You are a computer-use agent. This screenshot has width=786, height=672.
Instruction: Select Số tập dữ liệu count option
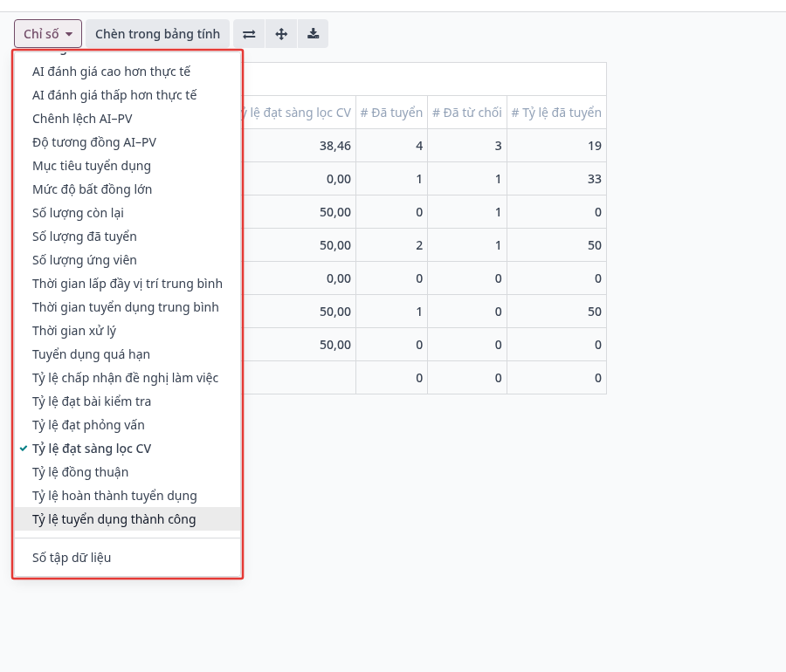coord(128,558)
